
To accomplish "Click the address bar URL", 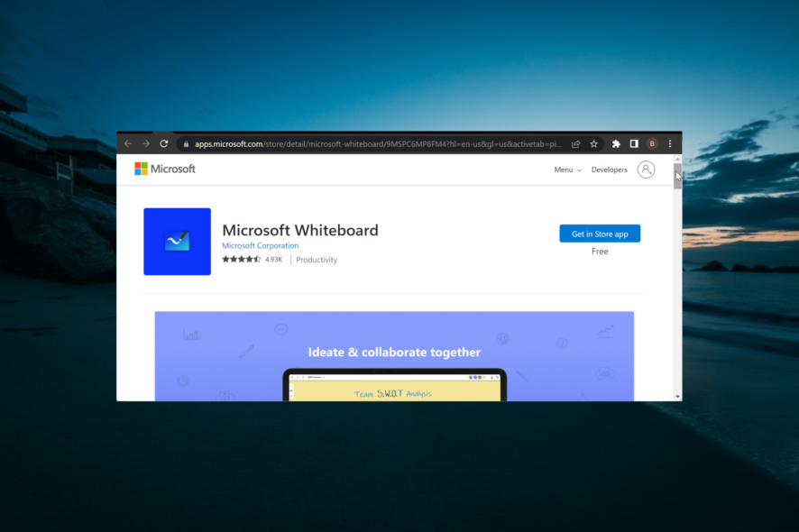I will tap(378, 144).
